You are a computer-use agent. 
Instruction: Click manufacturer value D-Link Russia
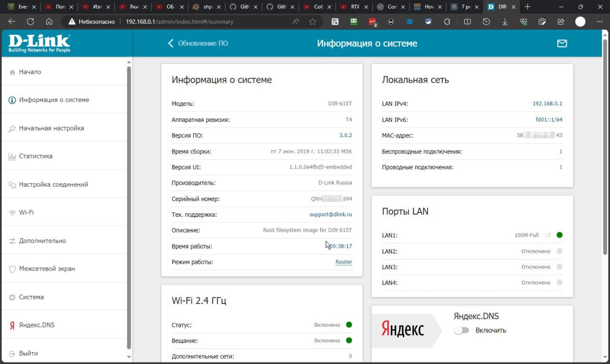tap(335, 182)
